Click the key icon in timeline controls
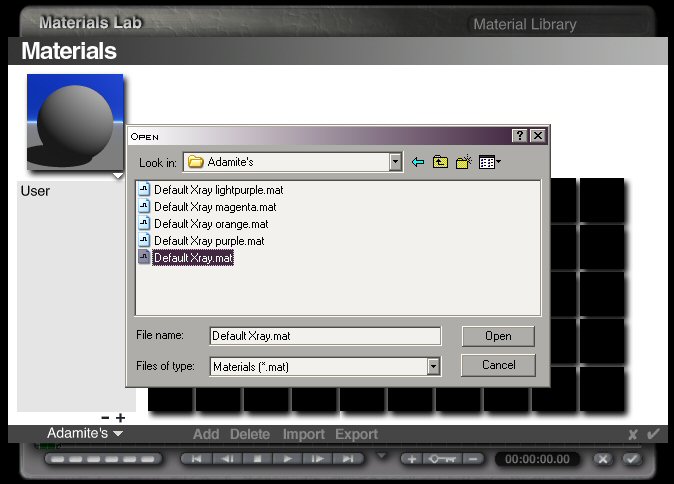 pos(442,459)
